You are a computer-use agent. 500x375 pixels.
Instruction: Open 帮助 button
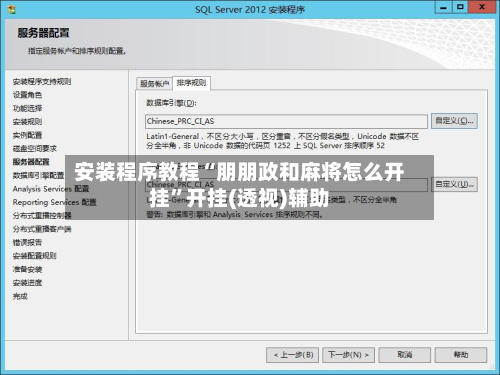coord(461,355)
